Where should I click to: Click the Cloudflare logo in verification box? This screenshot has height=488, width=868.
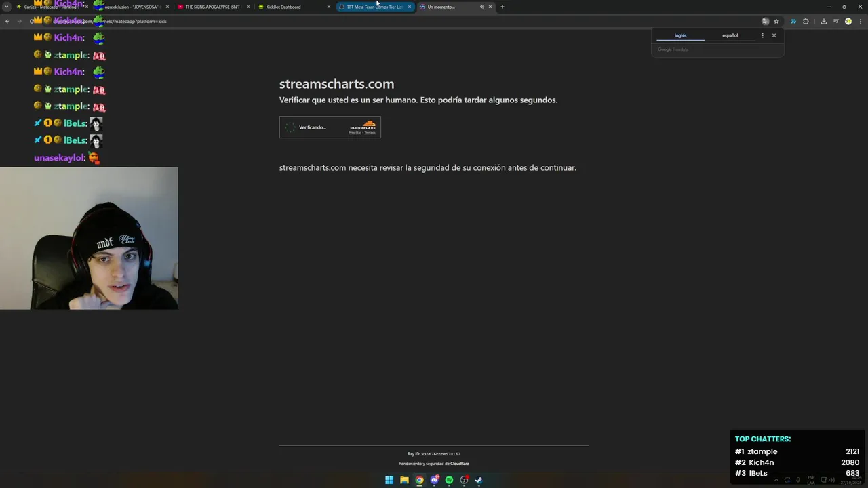point(363,125)
